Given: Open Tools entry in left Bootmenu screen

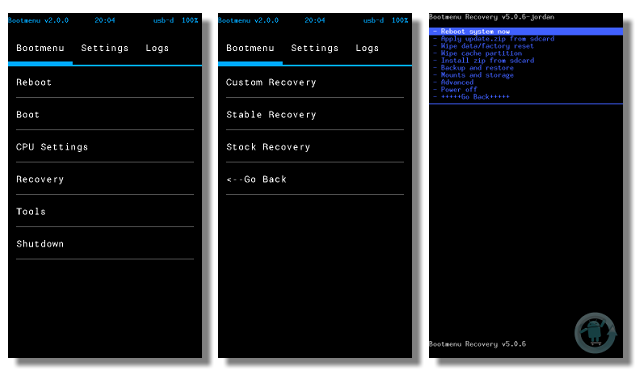Looking at the screenshot, I should point(105,211).
